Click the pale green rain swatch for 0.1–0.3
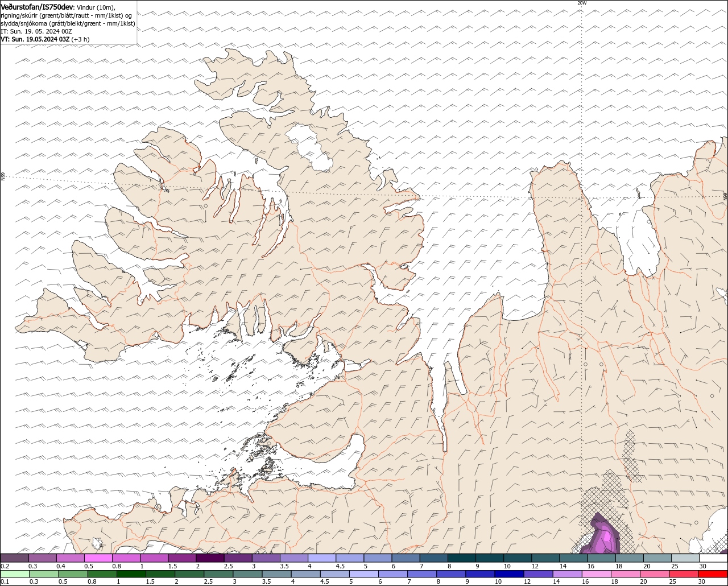 (x=15, y=573)
